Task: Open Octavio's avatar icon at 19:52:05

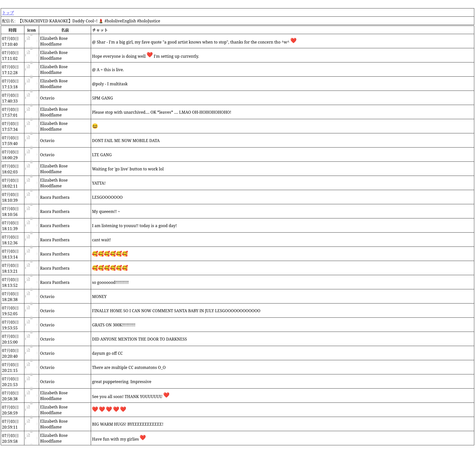Action: (x=31, y=310)
